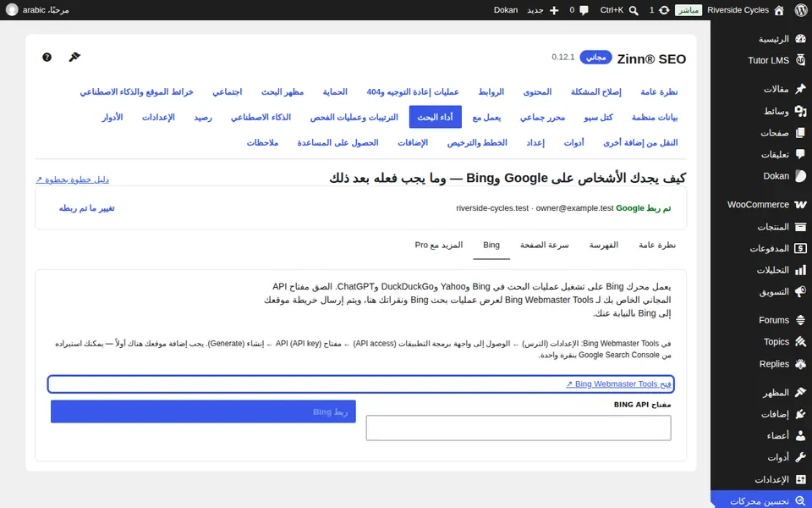
Task: Switch to نظرة عامة sub-tab below Google status
Action: click(657, 245)
